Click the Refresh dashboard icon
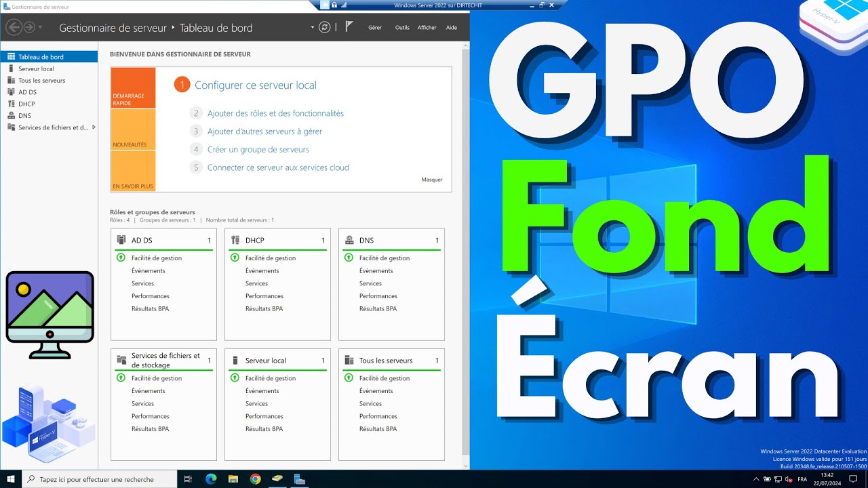This screenshot has height=488, width=868. pyautogui.click(x=325, y=27)
